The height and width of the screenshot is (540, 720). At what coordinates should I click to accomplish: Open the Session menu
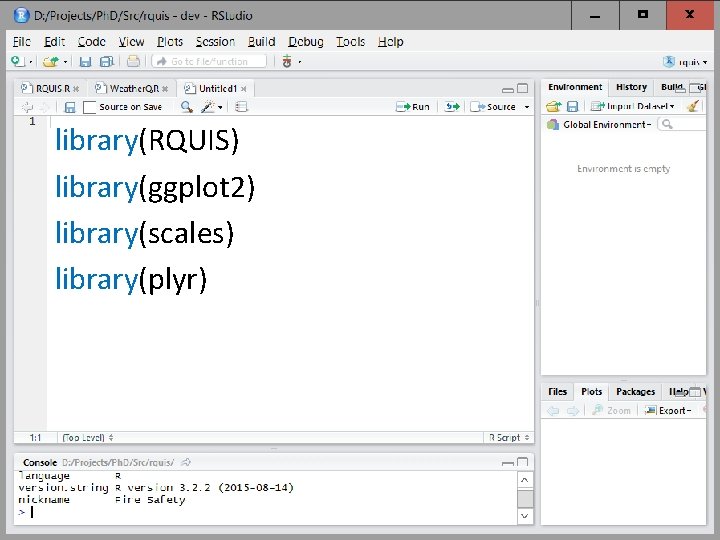click(x=215, y=42)
